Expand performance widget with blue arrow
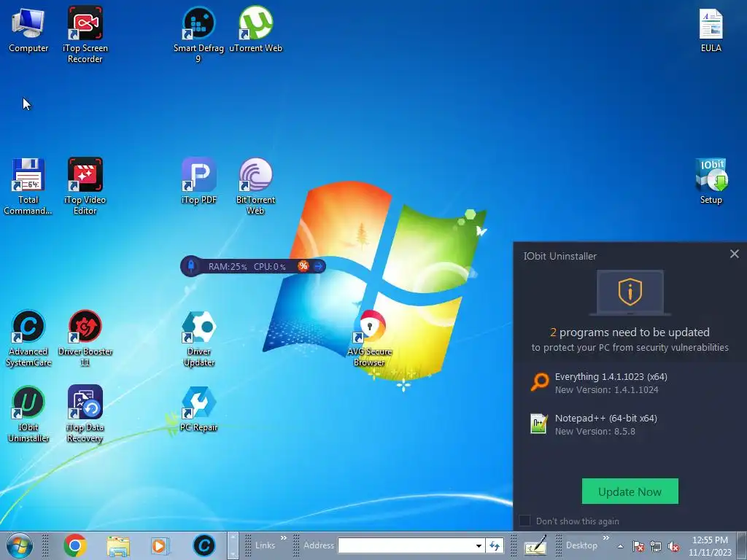The image size is (747, 560). [x=318, y=266]
